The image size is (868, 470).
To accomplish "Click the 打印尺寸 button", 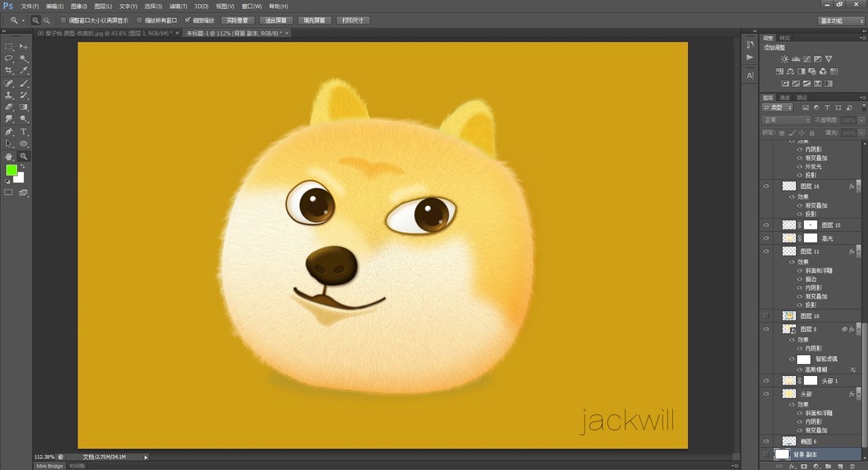I will click(x=353, y=20).
